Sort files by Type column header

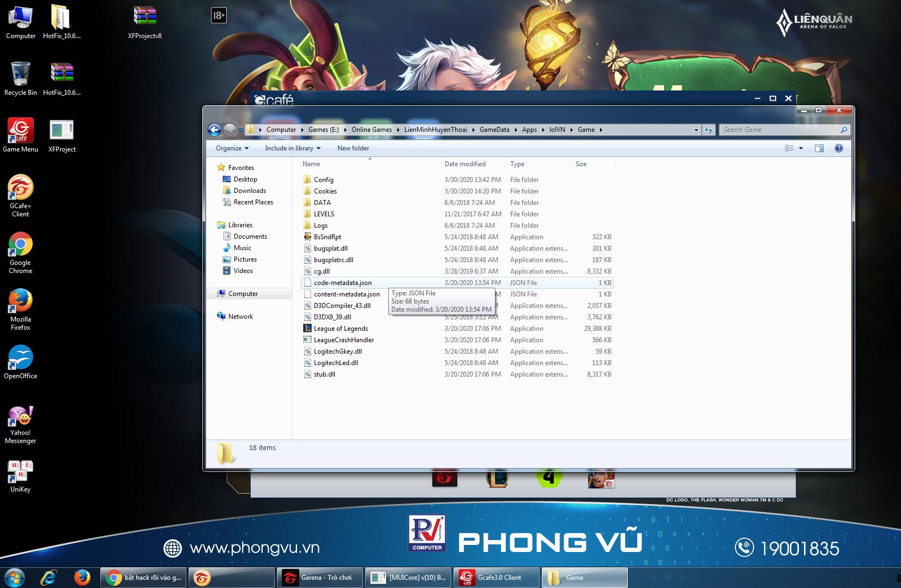coord(539,164)
